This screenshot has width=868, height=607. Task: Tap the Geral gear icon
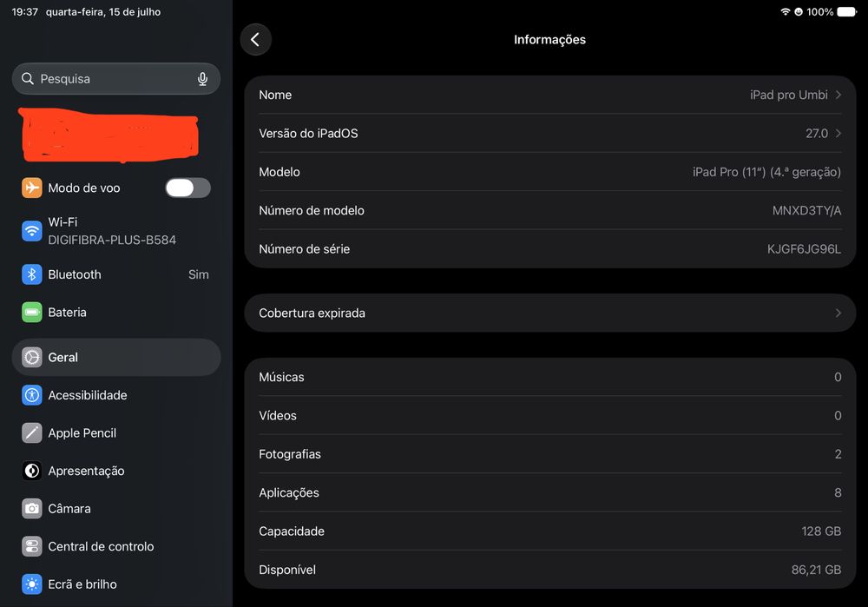pyautogui.click(x=31, y=357)
